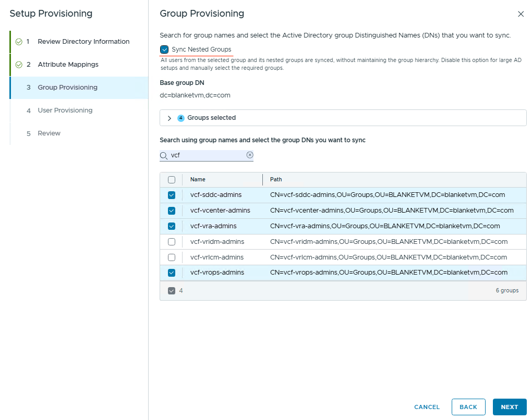
Task: Click the green checkmark beside Attribute Mappings
Action: coord(19,65)
